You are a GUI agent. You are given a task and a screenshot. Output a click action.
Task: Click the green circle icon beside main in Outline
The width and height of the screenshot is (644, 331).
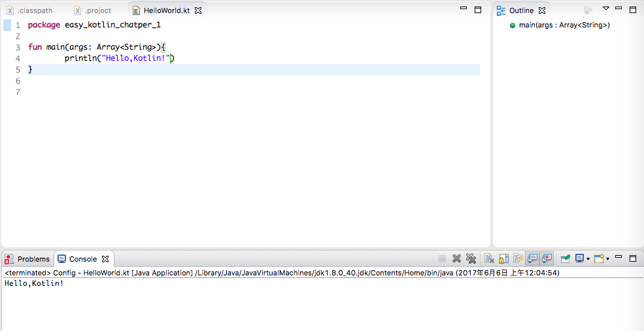click(x=512, y=26)
